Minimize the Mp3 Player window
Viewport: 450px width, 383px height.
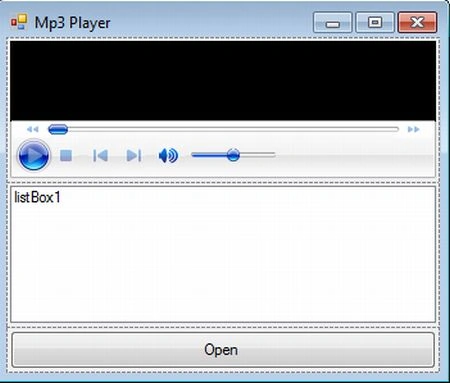332,23
